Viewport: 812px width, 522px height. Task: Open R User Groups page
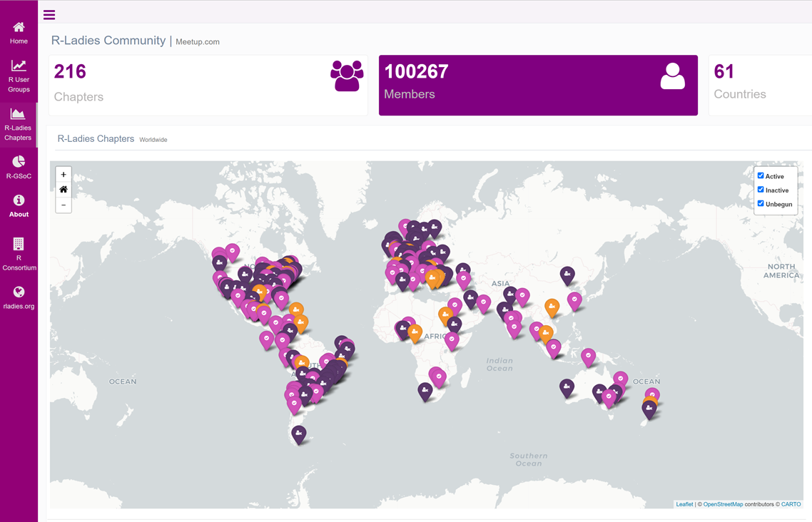(19, 76)
